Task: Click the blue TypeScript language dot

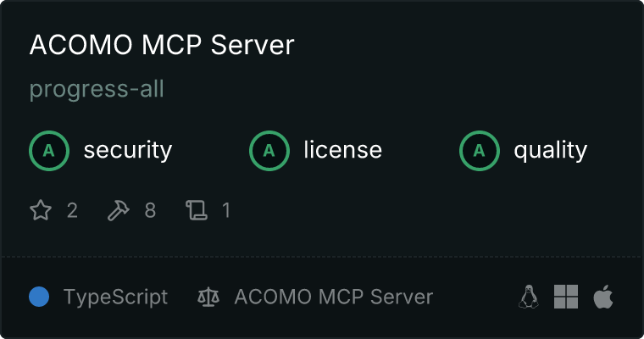Action: [39, 297]
